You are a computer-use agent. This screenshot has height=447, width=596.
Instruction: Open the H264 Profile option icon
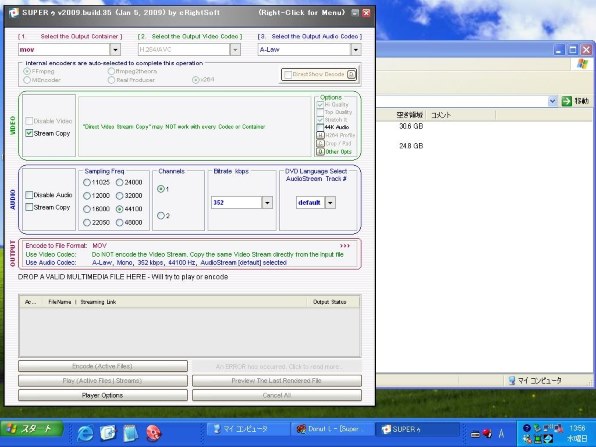pos(320,135)
